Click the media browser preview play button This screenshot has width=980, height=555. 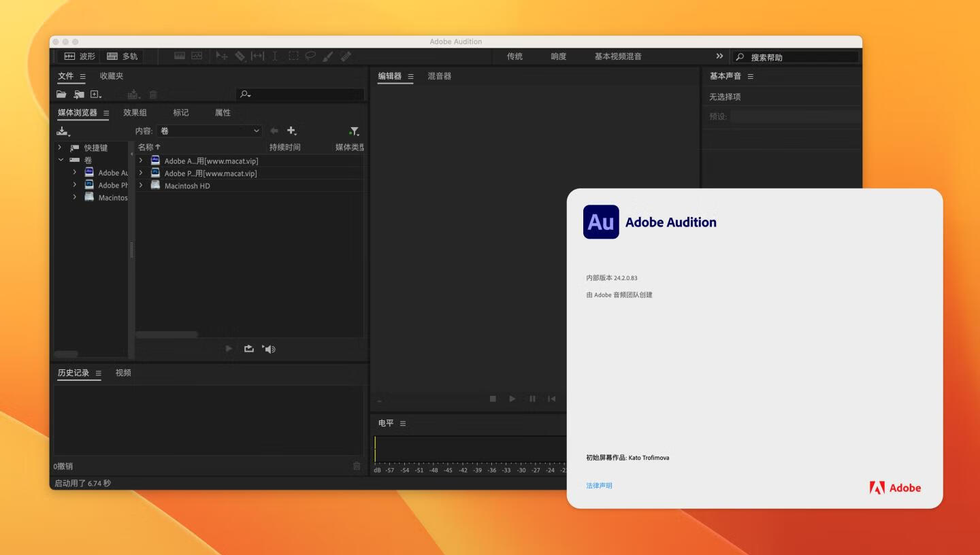229,349
